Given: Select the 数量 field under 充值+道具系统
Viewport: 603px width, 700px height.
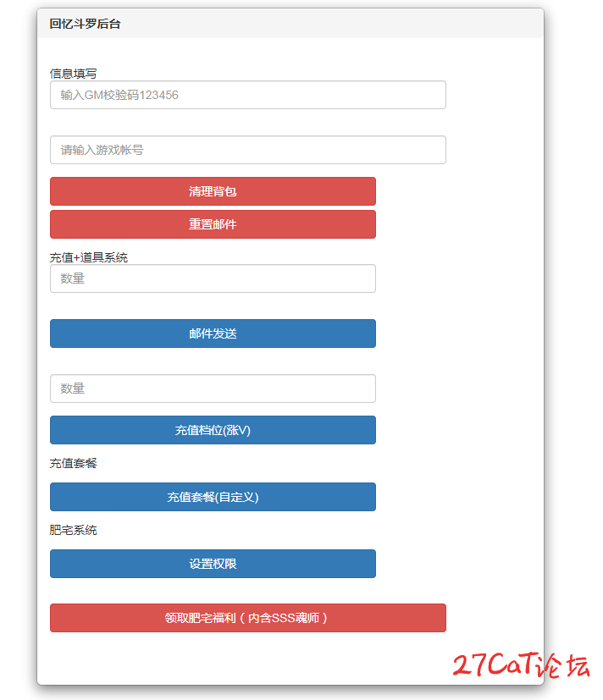Looking at the screenshot, I should tap(213, 278).
